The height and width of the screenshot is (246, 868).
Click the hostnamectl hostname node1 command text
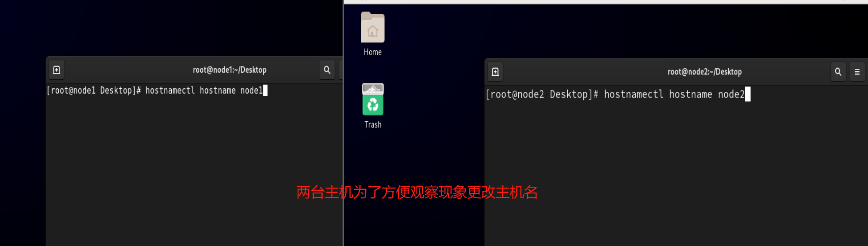[x=204, y=90]
